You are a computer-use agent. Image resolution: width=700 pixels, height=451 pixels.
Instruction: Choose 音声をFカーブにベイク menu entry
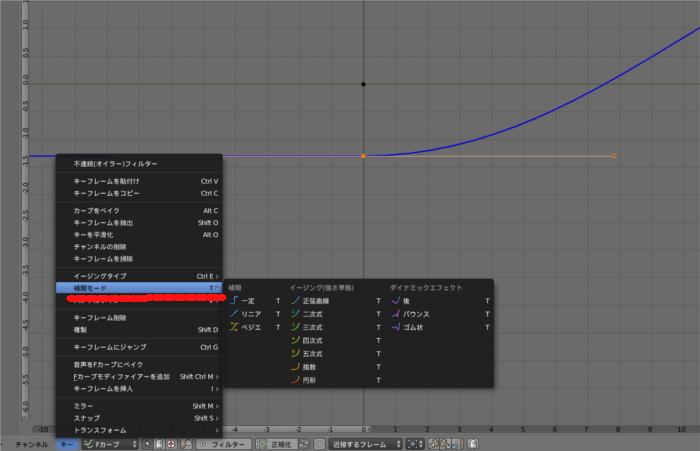pos(139,365)
